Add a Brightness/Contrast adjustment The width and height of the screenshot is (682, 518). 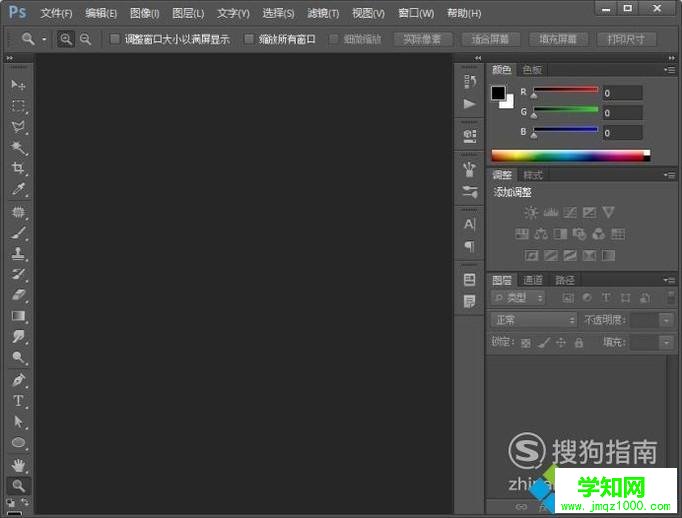(531, 213)
